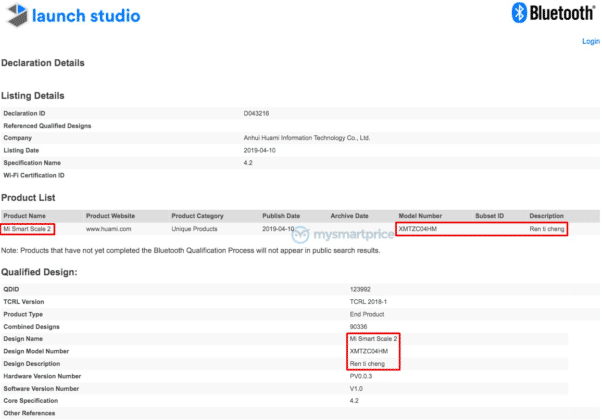Select the Combined Designs value 90336

358,327
